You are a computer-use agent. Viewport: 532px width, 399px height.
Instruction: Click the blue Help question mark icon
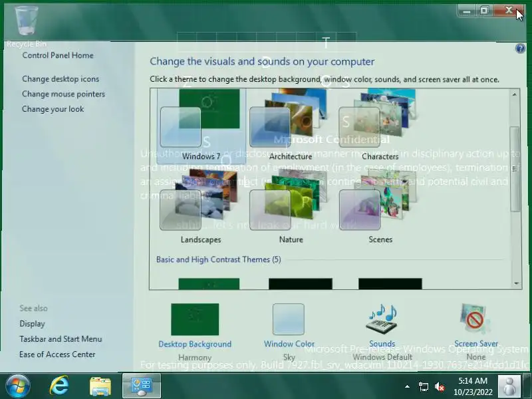tap(520, 49)
